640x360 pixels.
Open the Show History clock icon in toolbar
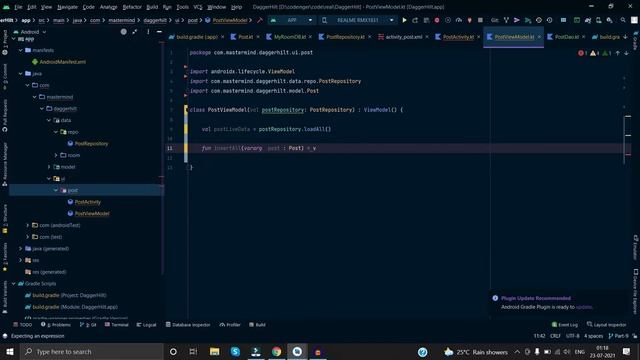click(549, 20)
